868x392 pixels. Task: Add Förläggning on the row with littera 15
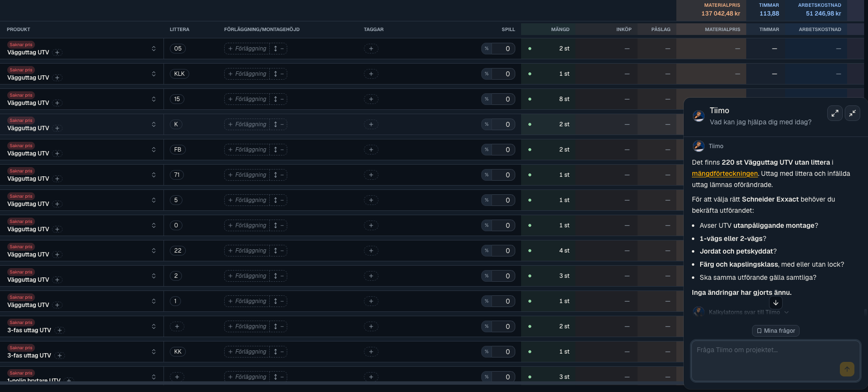click(247, 99)
